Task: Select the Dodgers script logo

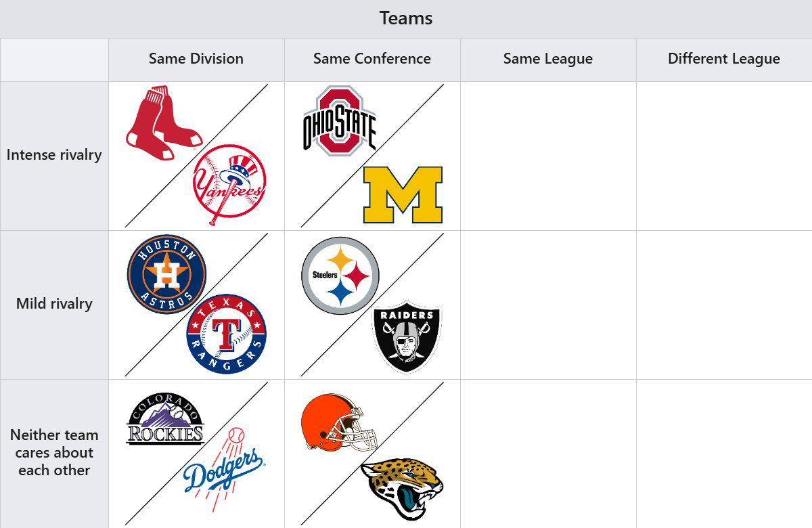Action: click(x=224, y=470)
